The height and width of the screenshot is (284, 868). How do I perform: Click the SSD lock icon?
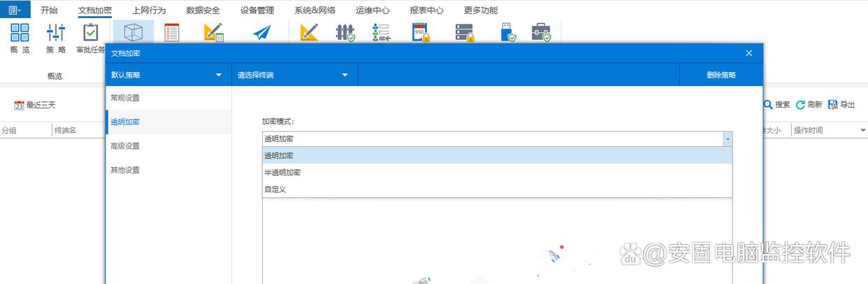point(420,33)
